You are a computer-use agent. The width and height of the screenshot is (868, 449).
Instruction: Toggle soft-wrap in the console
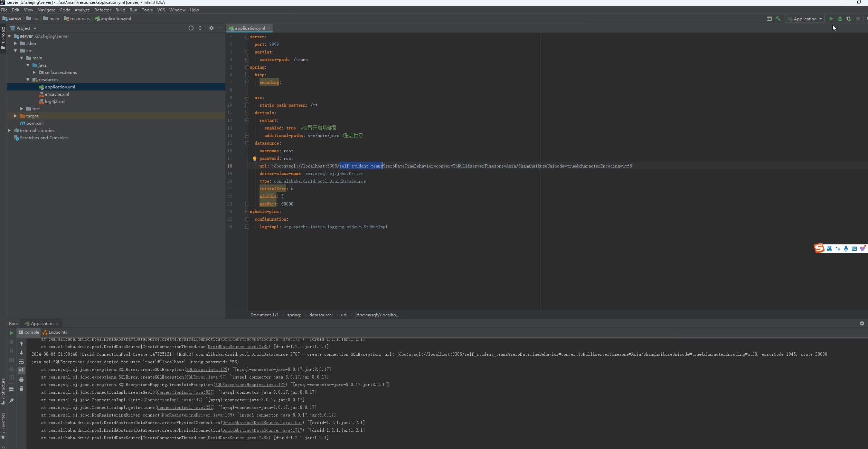point(21,362)
